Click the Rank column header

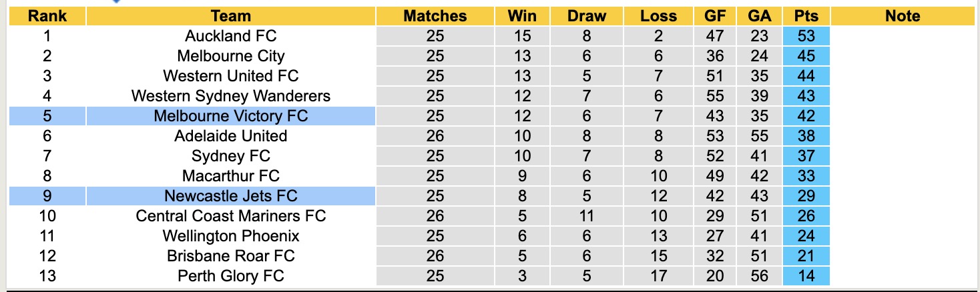pyautogui.click(x=47, y=16)
